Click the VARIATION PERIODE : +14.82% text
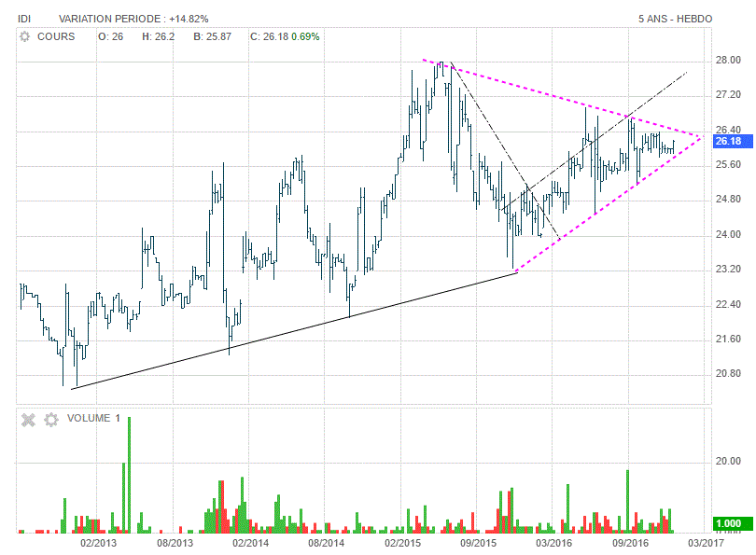The height and width of the screenshot is (555, 756). [x=133, y=19]
